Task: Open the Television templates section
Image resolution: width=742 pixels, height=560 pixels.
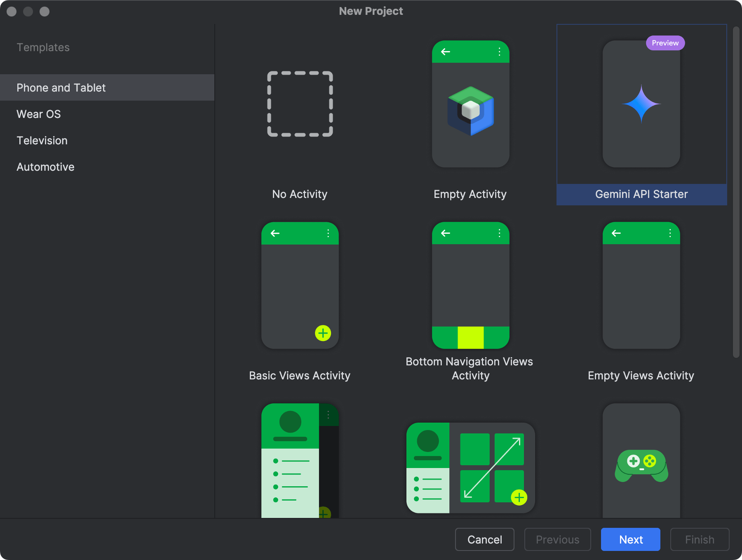Action: (x=42, y=140)
